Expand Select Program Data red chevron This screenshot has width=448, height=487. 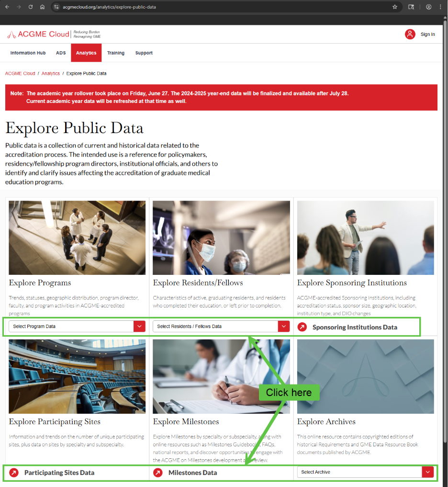click(139, 327)
